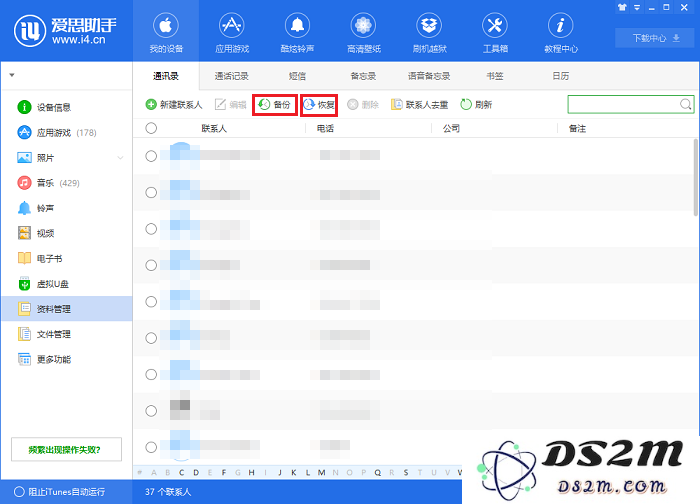Sort by the 电话 column header
700x504 pixels.
pos(325,129)
